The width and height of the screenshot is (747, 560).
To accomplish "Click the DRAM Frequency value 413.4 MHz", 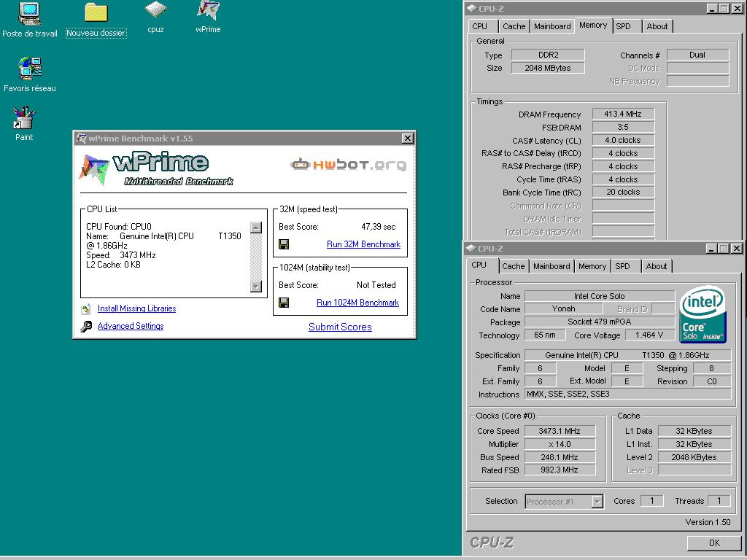I will (x=623, y=114).
